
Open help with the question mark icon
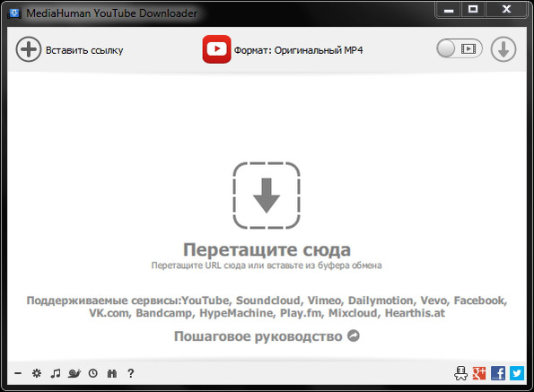[131, 373]
